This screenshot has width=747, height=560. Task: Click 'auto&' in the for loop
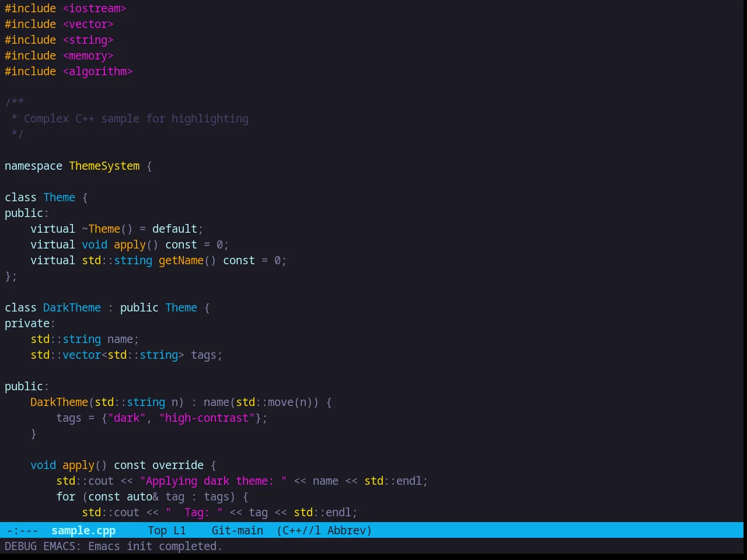click(x=142, y=496)
